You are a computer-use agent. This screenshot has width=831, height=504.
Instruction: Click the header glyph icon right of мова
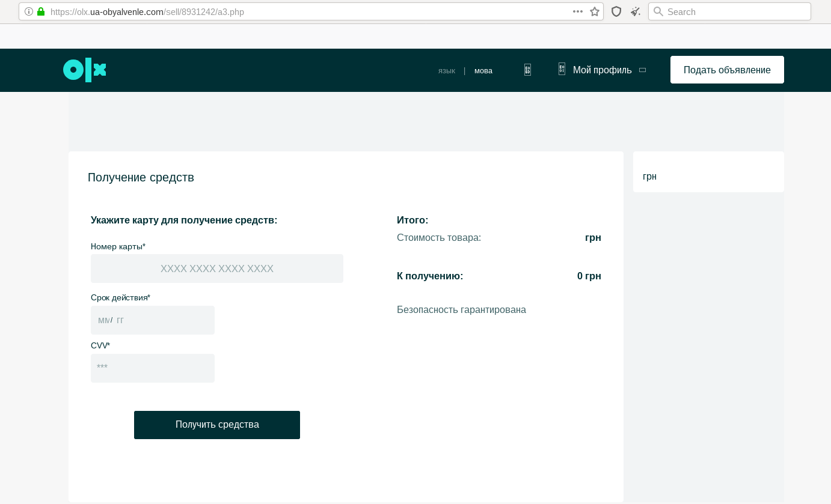coord(527,70)
